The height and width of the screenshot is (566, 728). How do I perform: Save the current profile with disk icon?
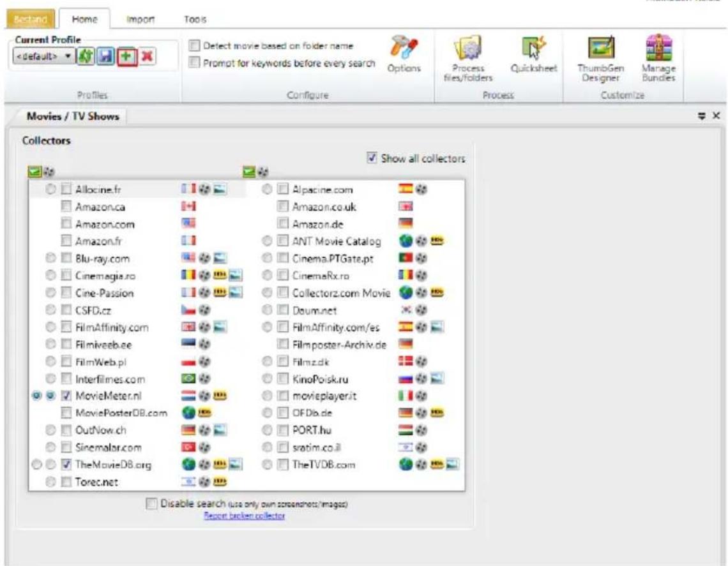(106, 57)
